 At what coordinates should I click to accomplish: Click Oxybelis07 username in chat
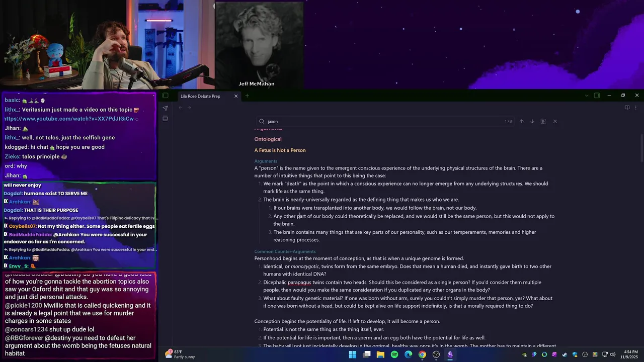pos(22,226)
